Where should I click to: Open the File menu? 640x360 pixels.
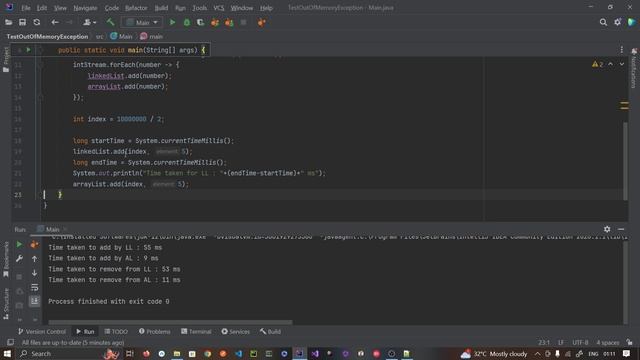26,8
